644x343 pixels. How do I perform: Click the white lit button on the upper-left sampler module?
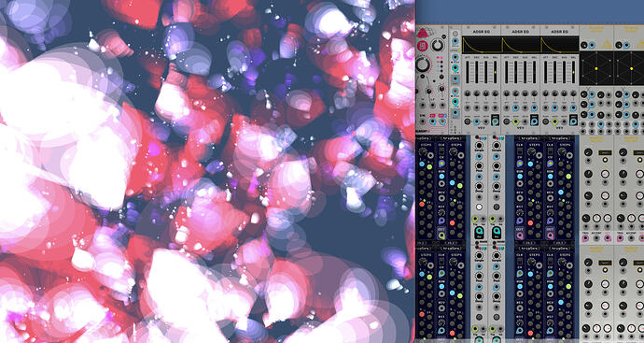480,207
